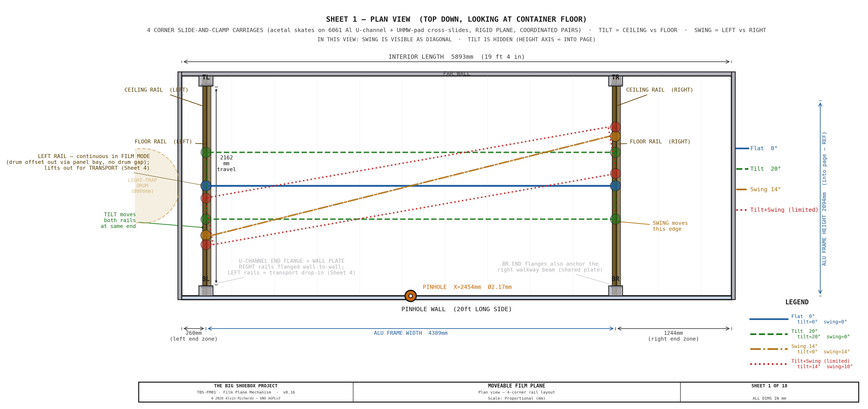Click the orange Swing carriage circle on the right rail
The width and height of the screenshot is (868, 409).
pos(615,136)
